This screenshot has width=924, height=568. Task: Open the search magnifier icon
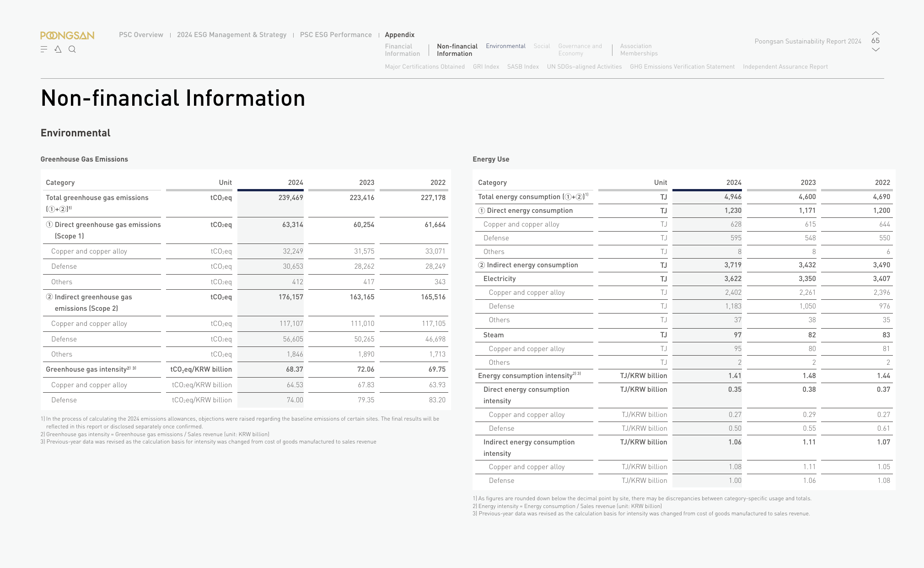pos(72,49)
